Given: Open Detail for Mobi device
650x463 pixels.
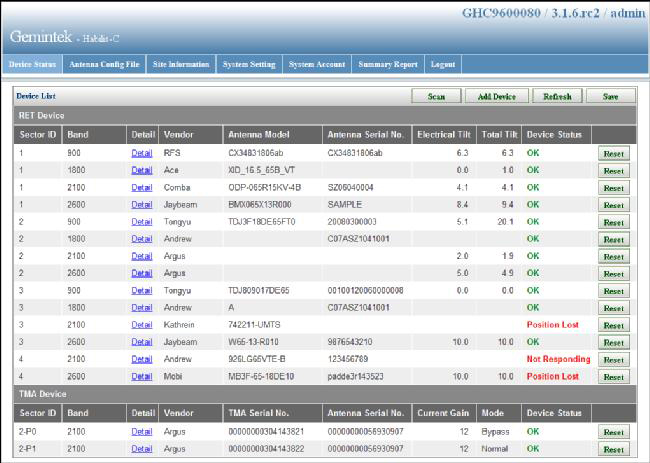Looking at the screenshot, I should (x=142, y=377).
